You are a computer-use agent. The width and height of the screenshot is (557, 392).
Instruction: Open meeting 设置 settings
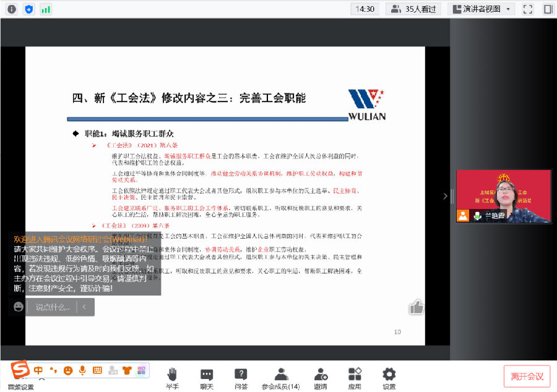tap(389, 377)
